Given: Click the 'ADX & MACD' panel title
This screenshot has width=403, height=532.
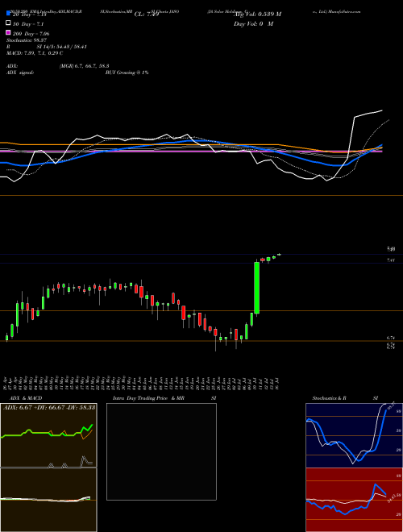Looking at the screenshot, I should point(26,398).
